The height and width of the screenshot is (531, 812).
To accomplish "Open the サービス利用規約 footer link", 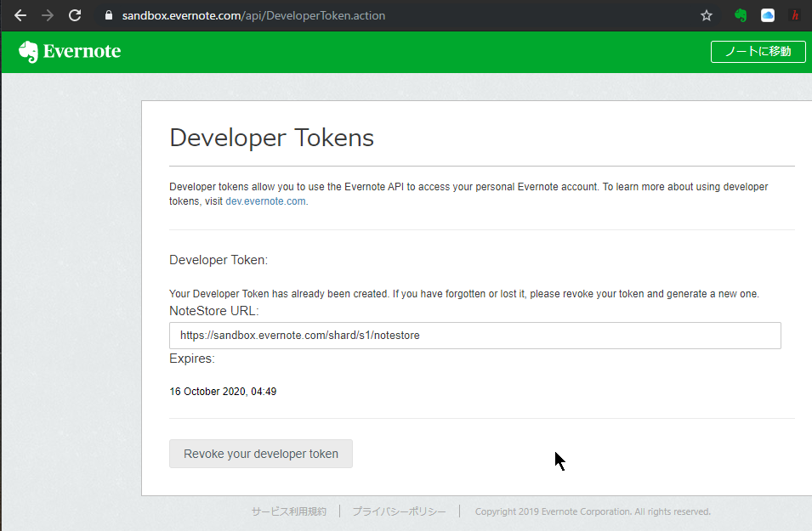I will pos(289,511).
